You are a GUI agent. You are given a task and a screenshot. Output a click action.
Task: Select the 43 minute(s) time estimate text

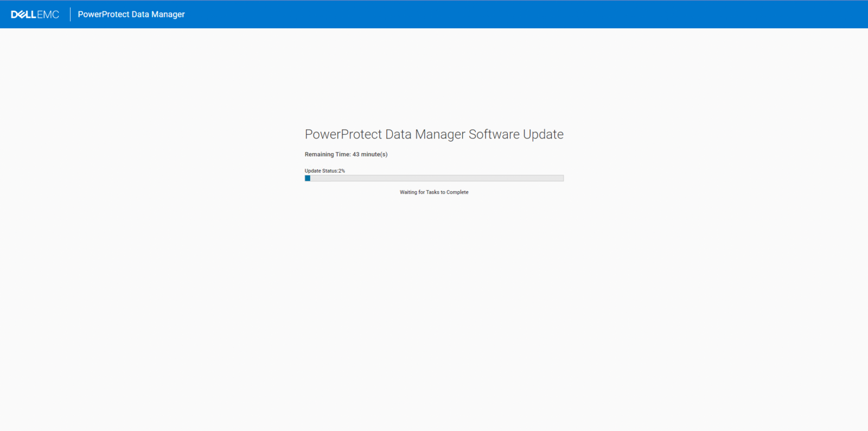point(369,154)
